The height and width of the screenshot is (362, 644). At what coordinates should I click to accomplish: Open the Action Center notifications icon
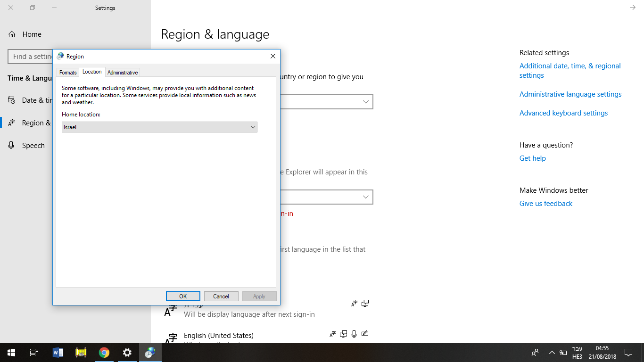coord(628,353)
